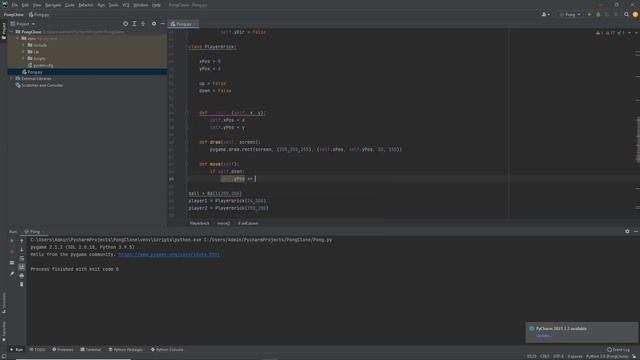This screenshot has height=360, width=640.
Task: Open the VCS menu
Action: [126, 5]
